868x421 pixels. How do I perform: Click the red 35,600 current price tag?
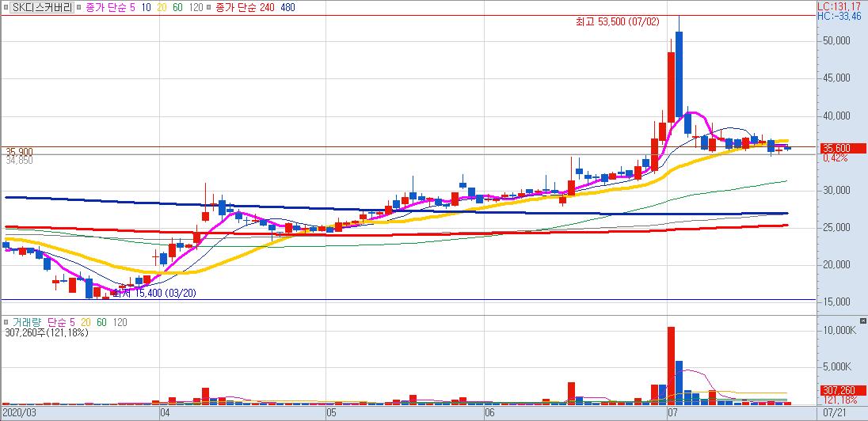pyautogui.click(x=842, y=148)
